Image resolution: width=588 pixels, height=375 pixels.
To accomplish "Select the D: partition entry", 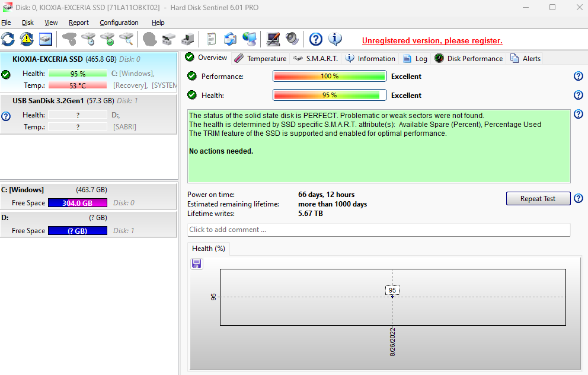I will click(x=89, y=224).
